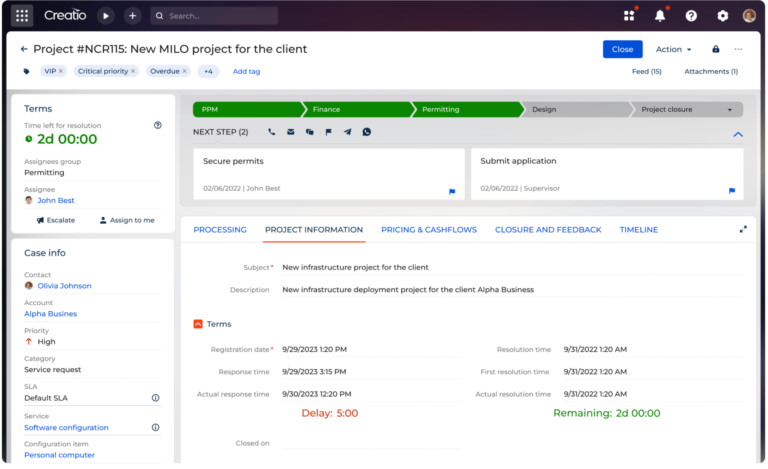Open the app launcher grid menu
This screenshot has height=469, width=768.
(x=22, y=16)
